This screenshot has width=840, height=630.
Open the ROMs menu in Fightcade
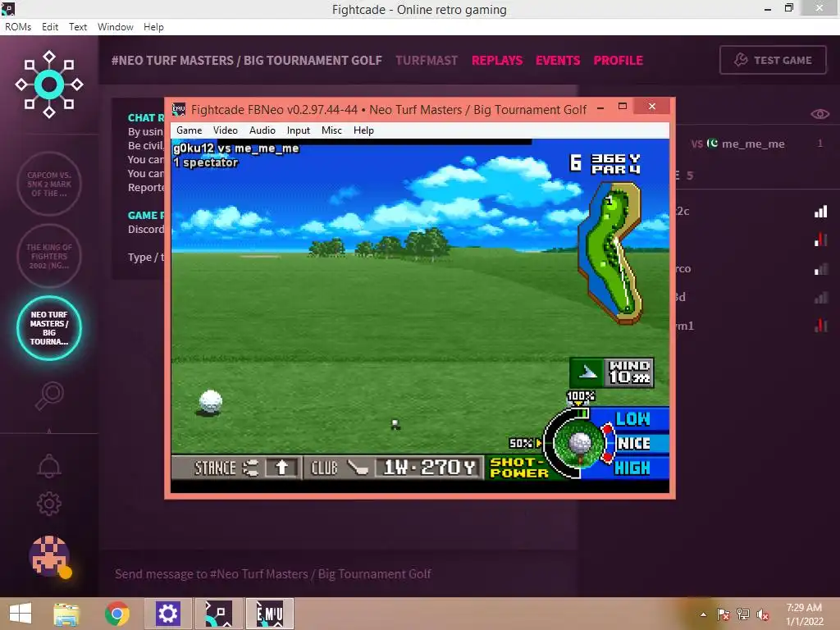tap(18, 27)
